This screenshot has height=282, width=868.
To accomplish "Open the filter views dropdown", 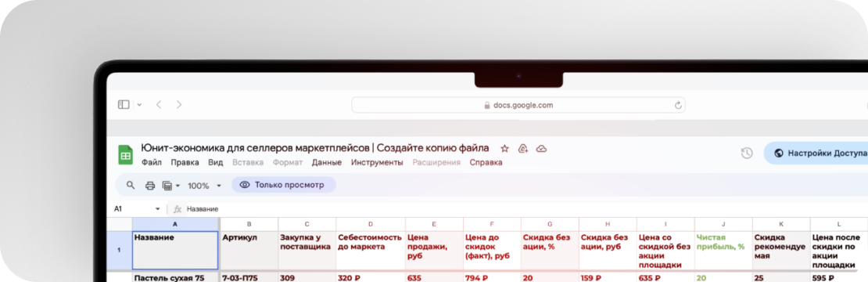I will coord(171,186).
